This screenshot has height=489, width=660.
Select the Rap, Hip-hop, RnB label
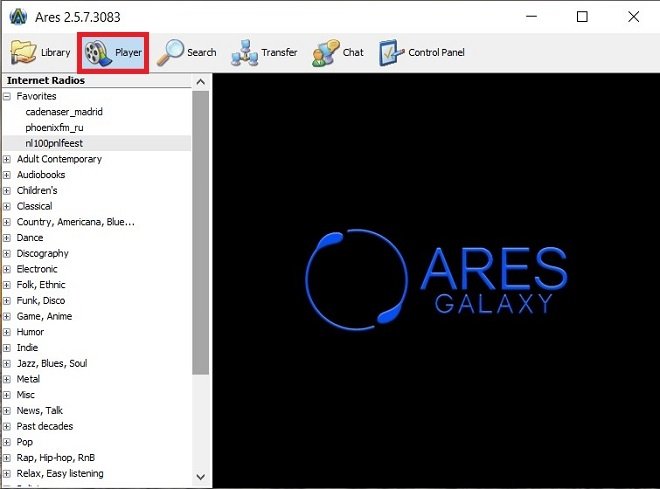pos(56,458)
